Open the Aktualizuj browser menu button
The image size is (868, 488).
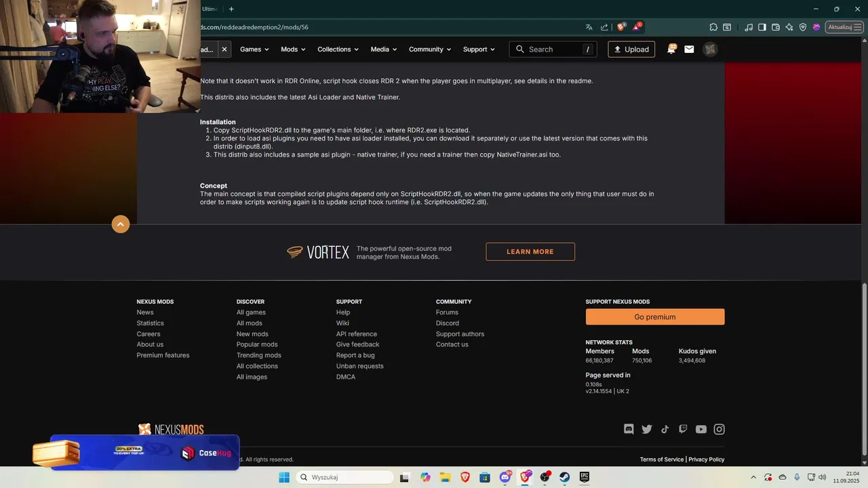pyautogui.click(x=844, y=27)
